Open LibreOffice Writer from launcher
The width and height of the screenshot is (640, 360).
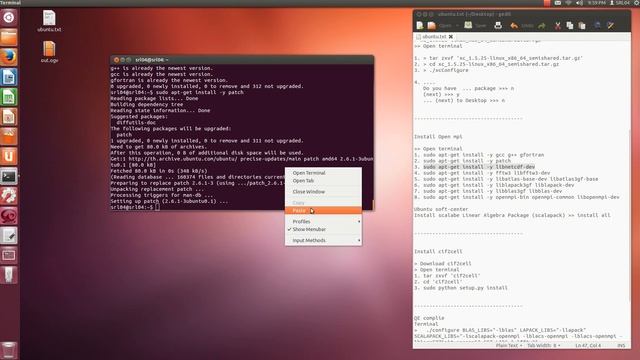[9, 77]
